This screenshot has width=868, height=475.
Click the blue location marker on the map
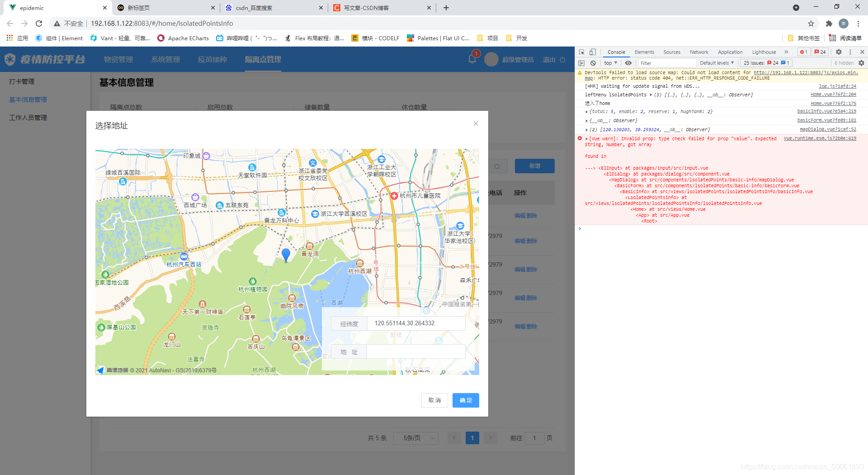coord(286,255)
